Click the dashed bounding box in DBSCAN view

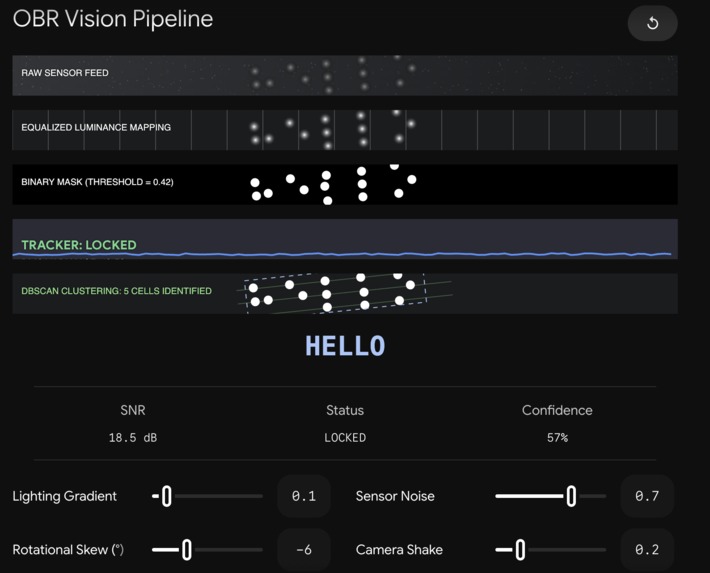pyautogui.click(x=336, y=293)
